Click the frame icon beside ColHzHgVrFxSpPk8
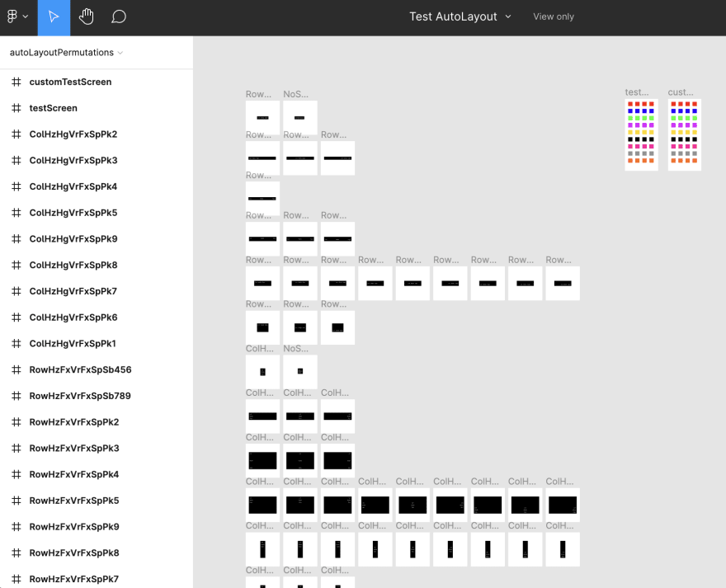Image resolution: width=726 pixels, height=588 pixels. 16,265
